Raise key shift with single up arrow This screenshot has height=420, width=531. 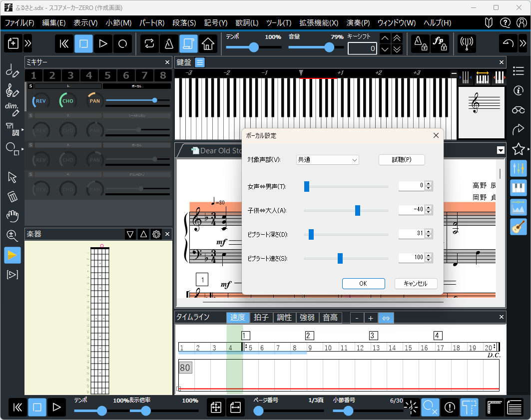point(385,38)
